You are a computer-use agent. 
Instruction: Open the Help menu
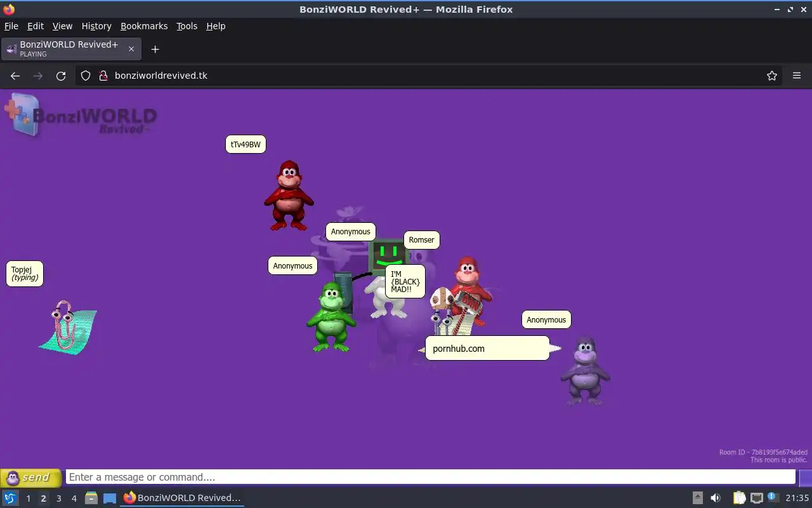tap(216, 26)
